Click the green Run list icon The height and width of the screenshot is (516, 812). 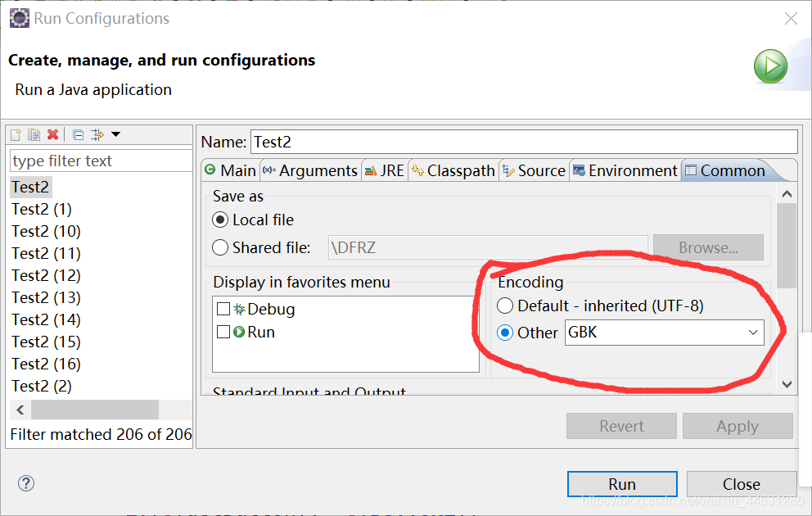[x=239, y=332]
